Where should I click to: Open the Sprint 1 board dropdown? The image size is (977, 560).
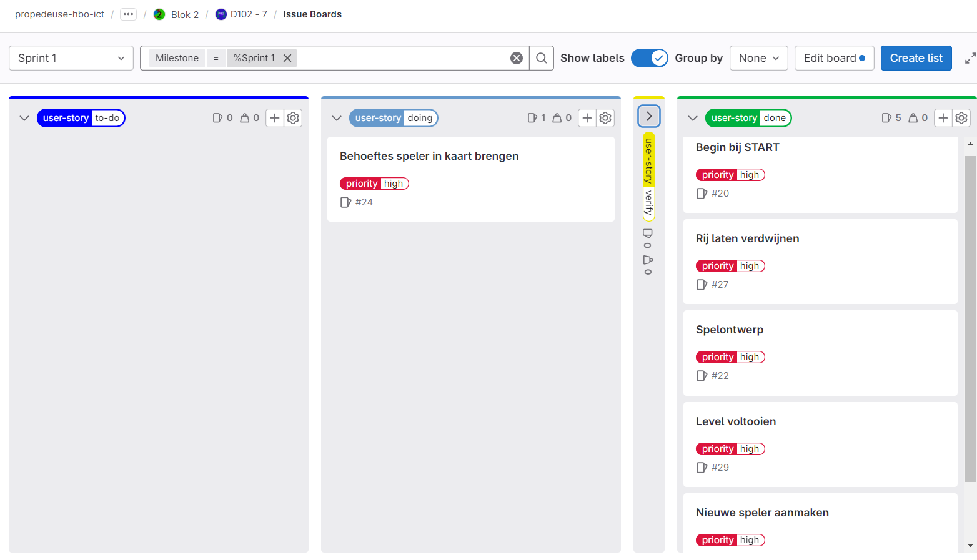pyautogui.click(x=71, y=58)
